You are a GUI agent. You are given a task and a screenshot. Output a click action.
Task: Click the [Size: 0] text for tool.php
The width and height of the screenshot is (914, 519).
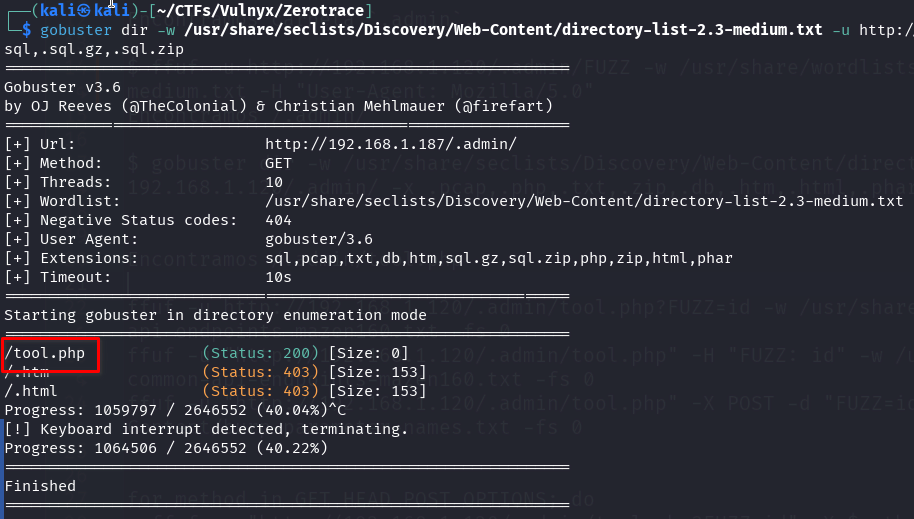pos(368,353)
